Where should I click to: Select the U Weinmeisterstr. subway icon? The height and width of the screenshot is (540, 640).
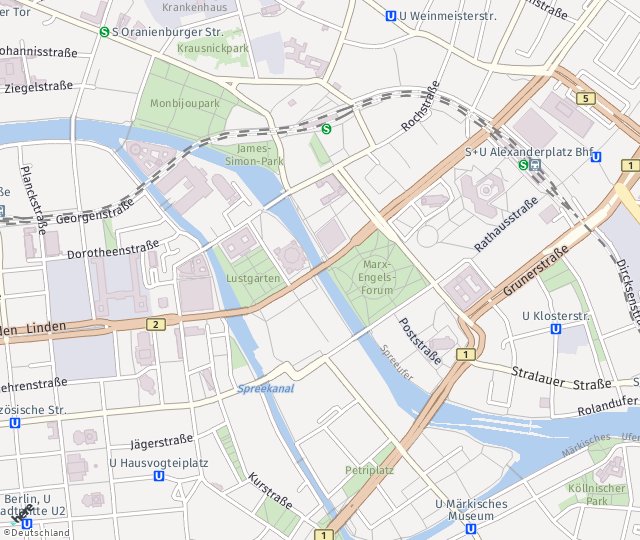391,16
